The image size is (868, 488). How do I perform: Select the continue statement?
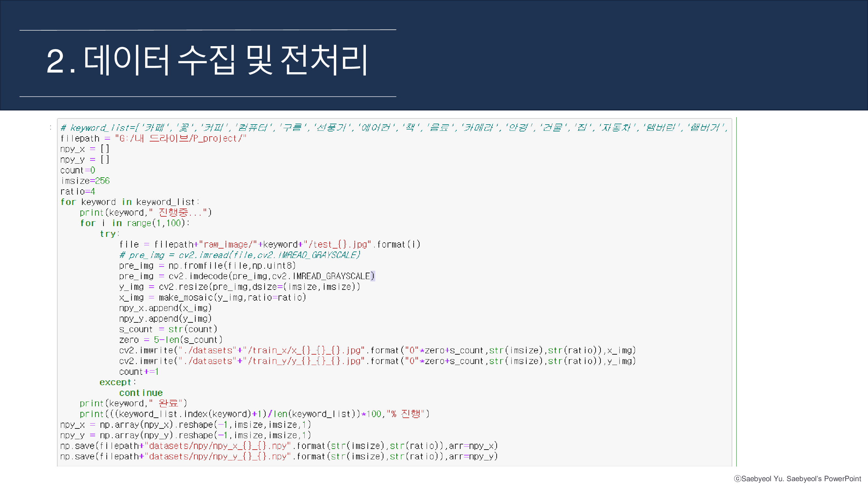click(141, 392)
